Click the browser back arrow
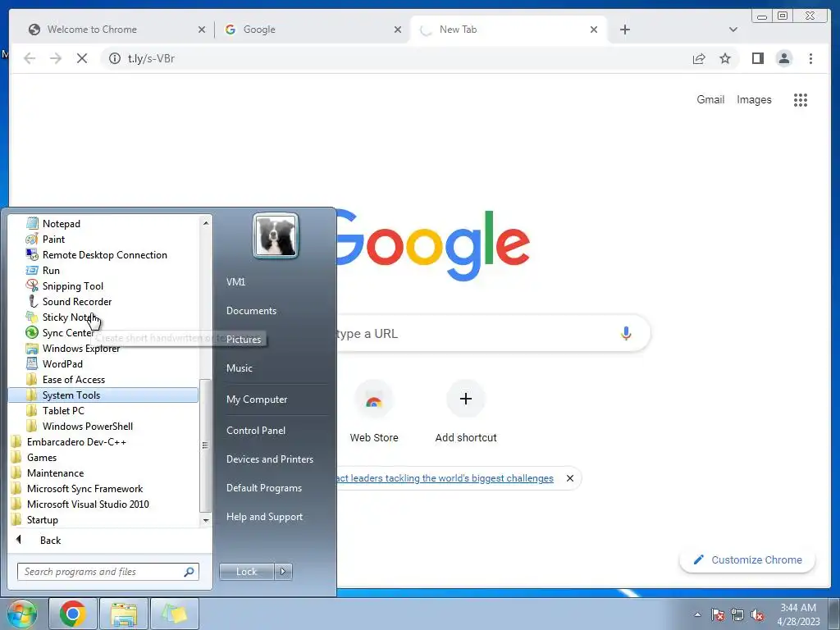Screen dimensions: 840x630 (x=30, y=58)
